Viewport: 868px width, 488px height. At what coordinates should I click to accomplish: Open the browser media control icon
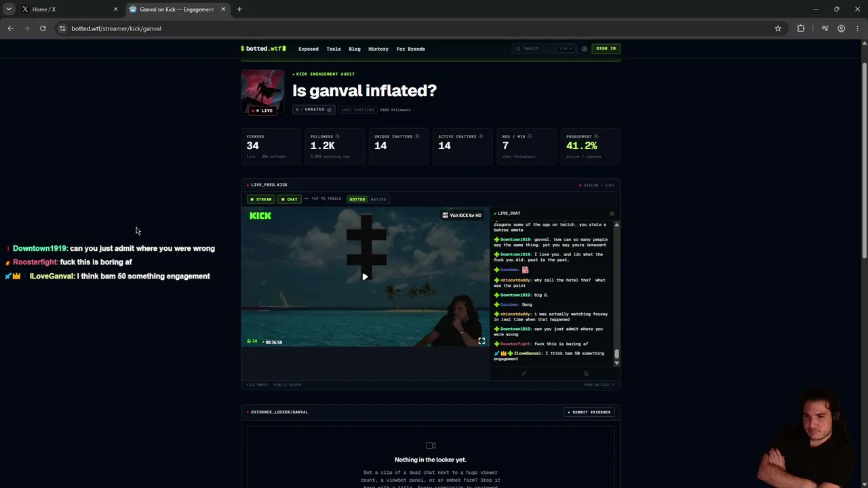coord(825,28)
